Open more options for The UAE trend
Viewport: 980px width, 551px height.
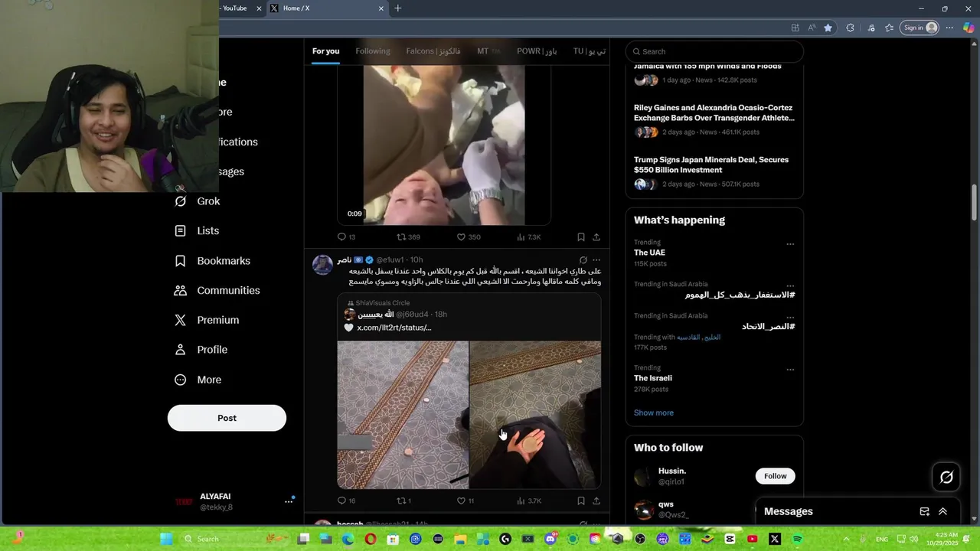790,244
